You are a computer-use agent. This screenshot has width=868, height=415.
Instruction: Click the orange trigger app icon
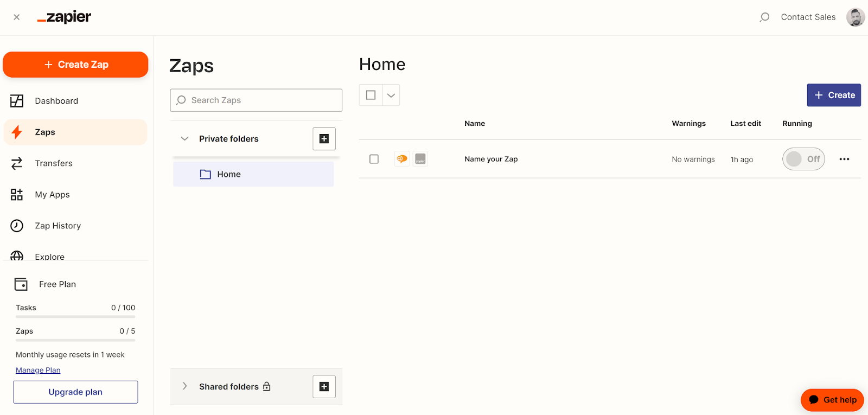[x=402, y=159]
